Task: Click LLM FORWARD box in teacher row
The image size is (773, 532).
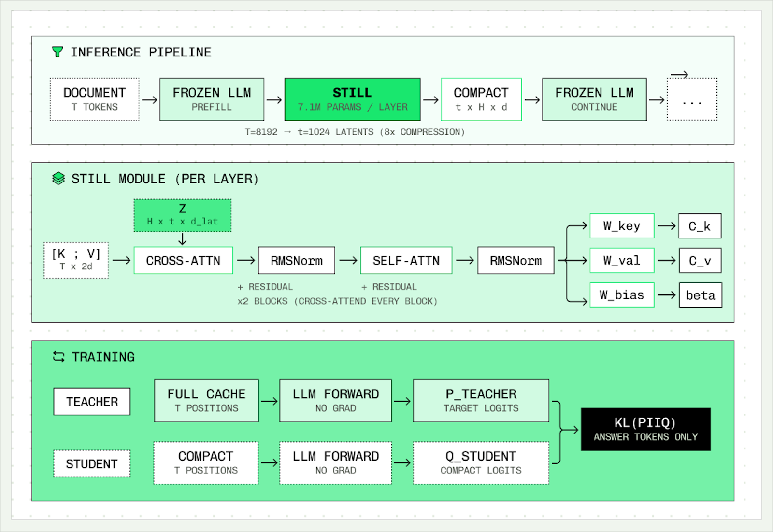Action: tap(336, 401)
